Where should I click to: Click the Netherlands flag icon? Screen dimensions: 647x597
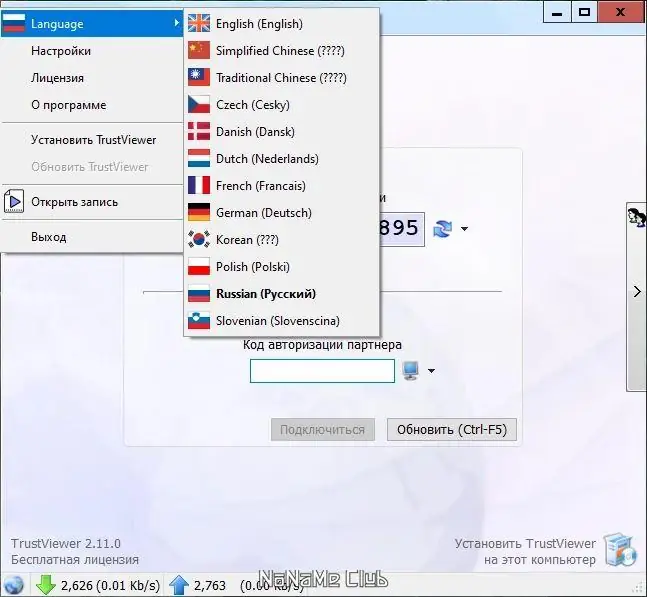coord(199,158)
